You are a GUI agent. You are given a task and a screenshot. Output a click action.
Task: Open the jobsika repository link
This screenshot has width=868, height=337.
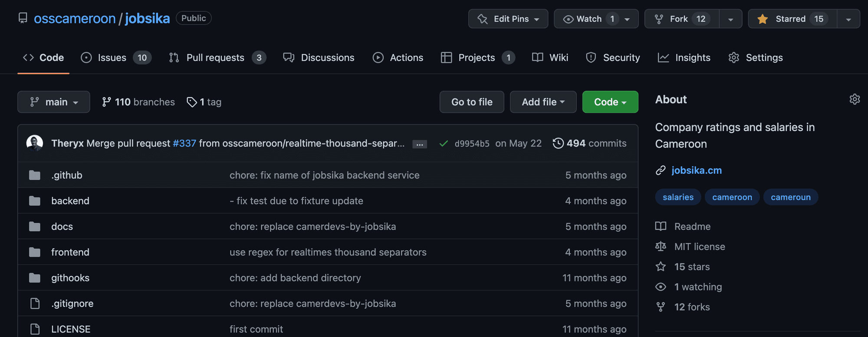point(148,18)
